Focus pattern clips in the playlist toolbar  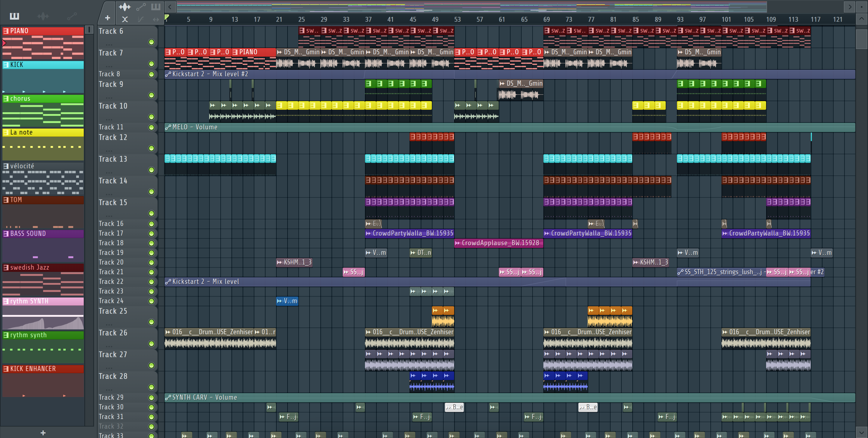click(x=156, y=7)
